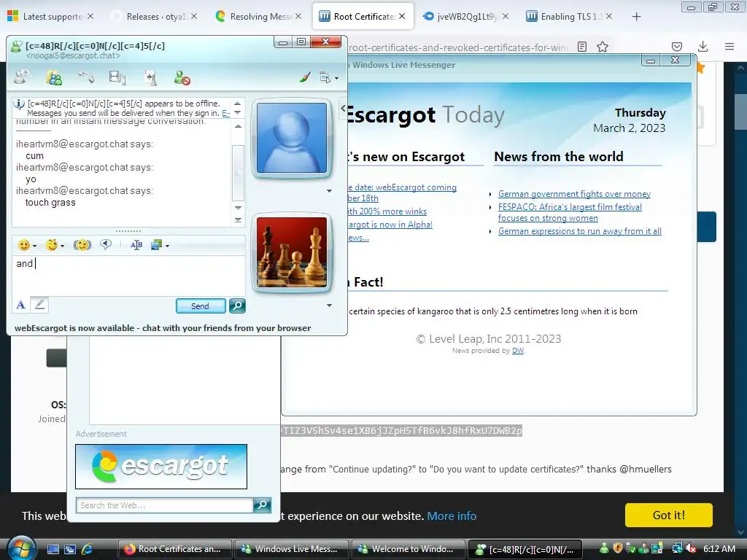Open the FESPACO Africa's largest film festival link
The image size is (747, 560).
tap(570, 212)
